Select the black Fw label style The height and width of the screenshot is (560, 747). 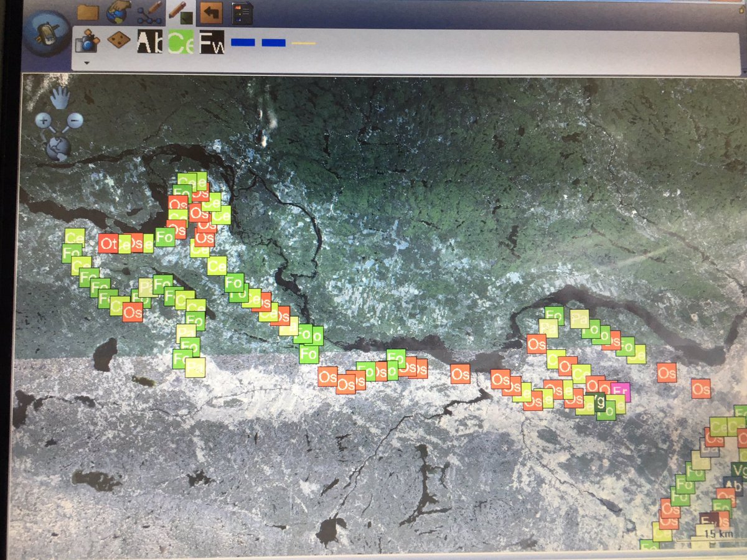[212, 42]
